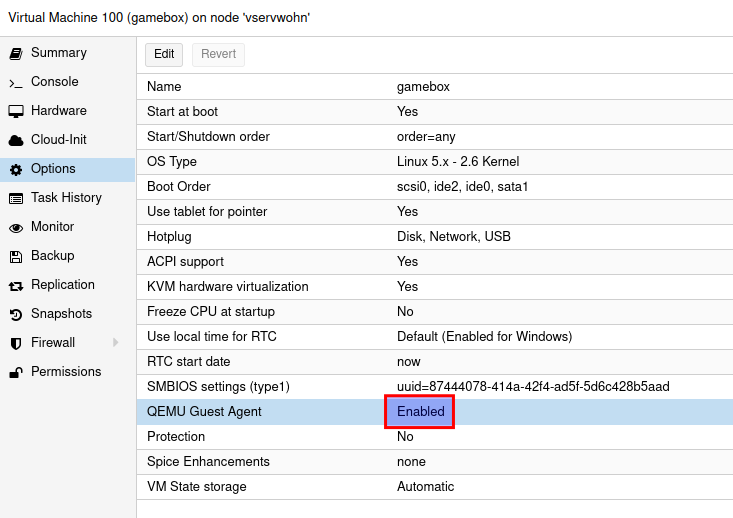Click the Summary book icon
The image size is (733, 518).
16,53
